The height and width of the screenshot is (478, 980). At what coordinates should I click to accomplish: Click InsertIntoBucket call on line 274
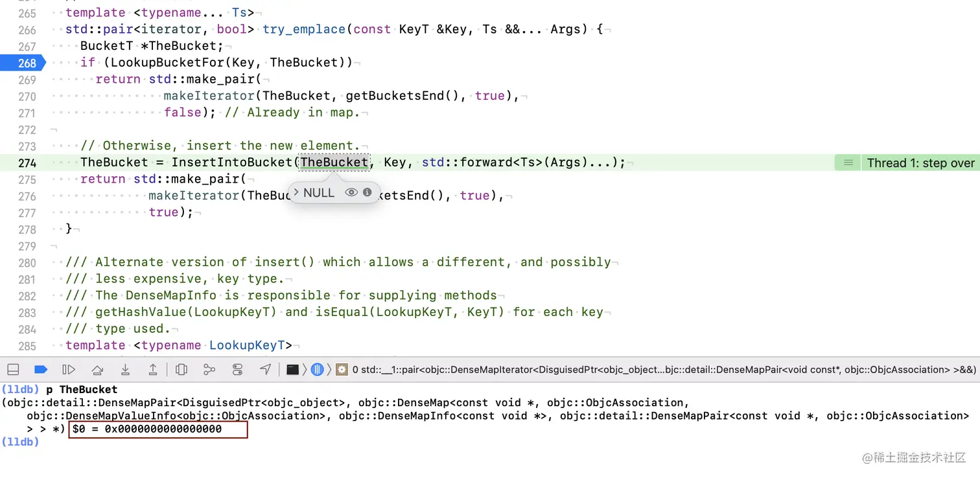[232, 163]
